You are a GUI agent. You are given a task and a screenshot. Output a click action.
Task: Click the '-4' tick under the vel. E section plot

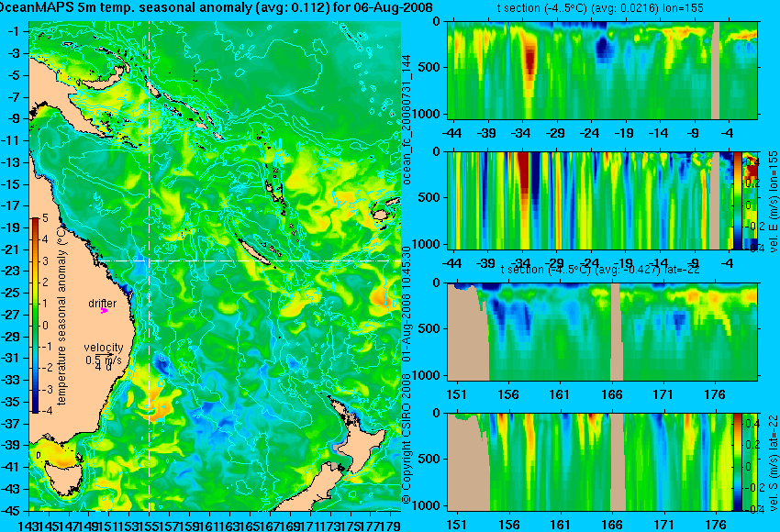(728, 263)
